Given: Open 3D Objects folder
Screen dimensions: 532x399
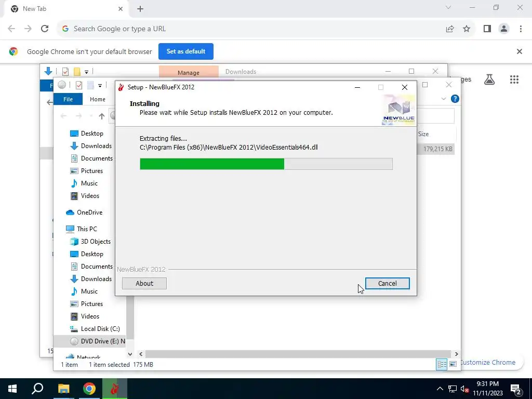Looking at the screenshot, I should pyautogui.click(x=90, y=242).
